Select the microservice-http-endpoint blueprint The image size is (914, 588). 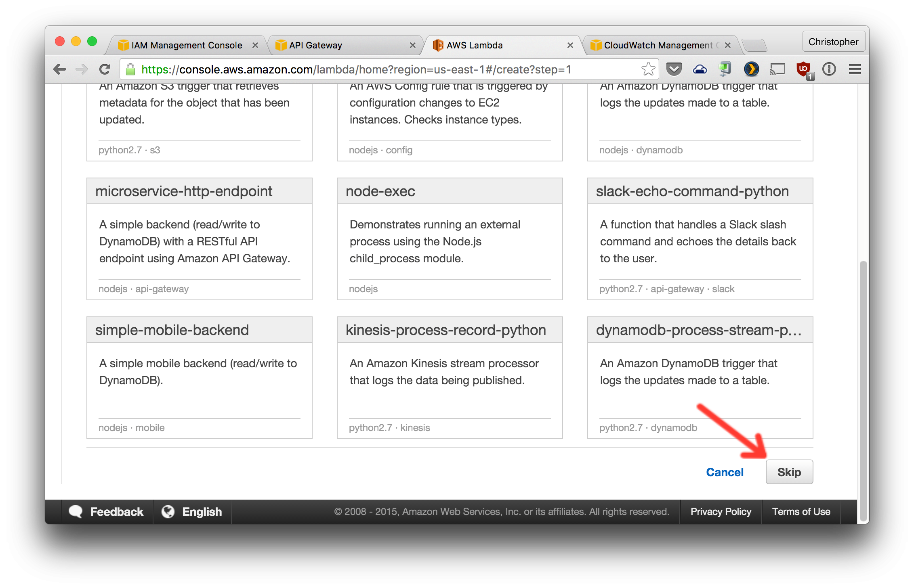coord(199,239)
